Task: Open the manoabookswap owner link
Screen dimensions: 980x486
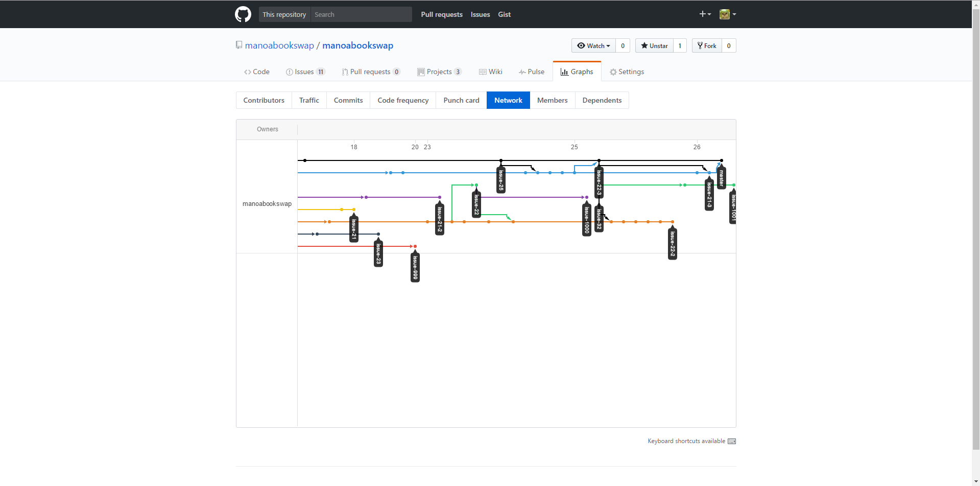Action: (279, 45)
